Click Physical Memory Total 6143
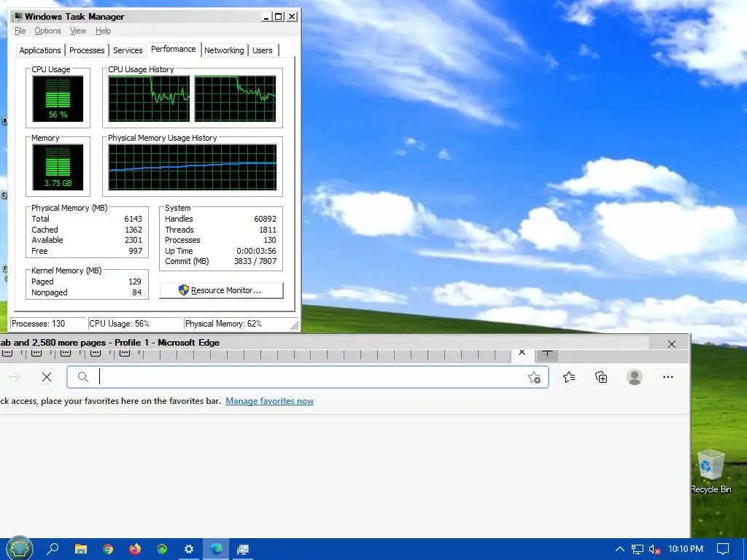 pos(133,219)
